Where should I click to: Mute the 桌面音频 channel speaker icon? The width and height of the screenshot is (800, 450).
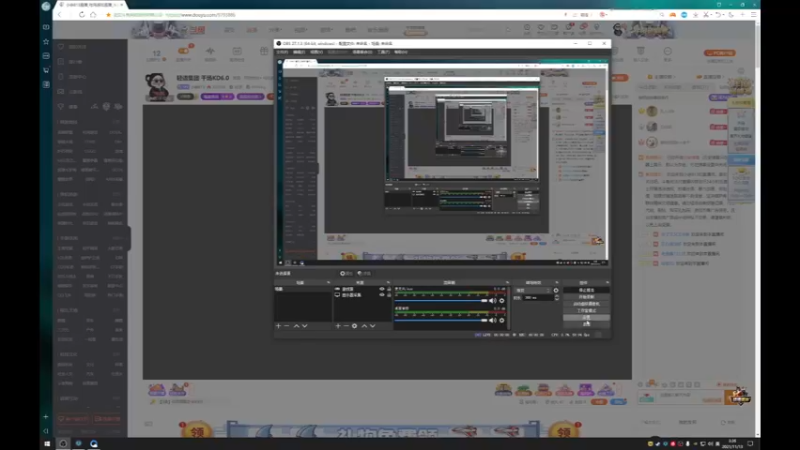pos(492,320)
